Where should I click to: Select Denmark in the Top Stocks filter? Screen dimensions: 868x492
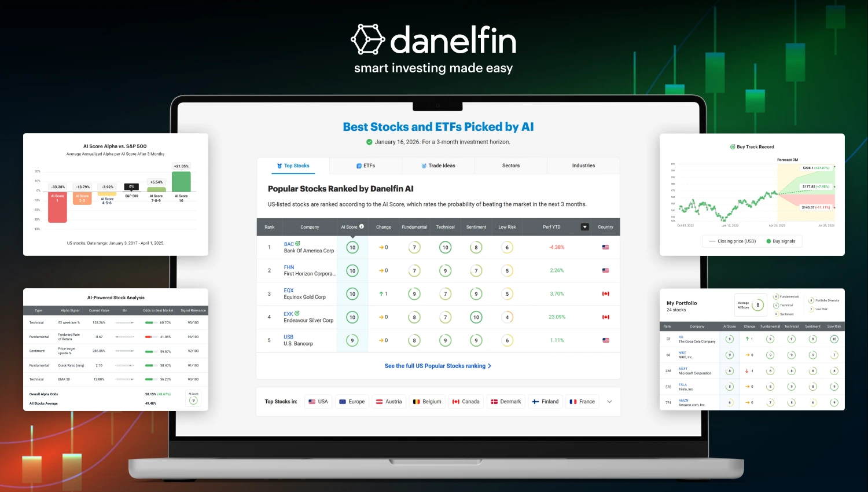[506, 401]
